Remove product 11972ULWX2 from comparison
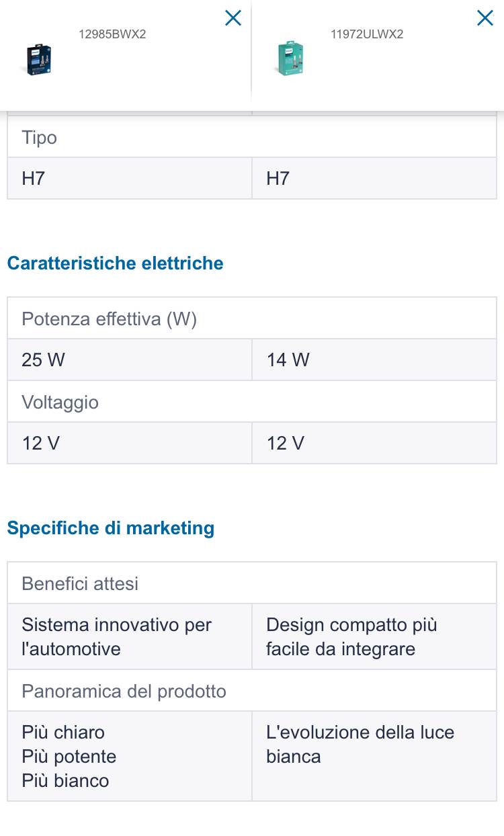 (485, 18)
